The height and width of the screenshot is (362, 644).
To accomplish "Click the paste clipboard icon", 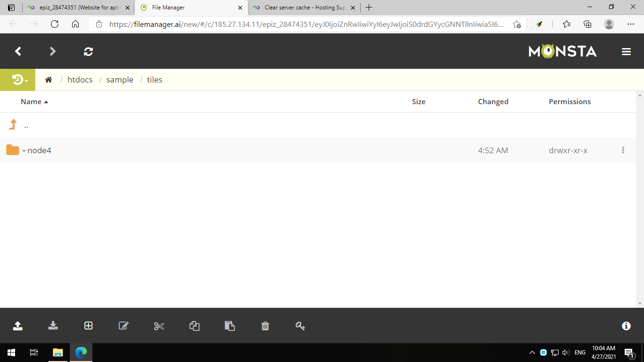I will pyautogui.click(x=230, y=326).
